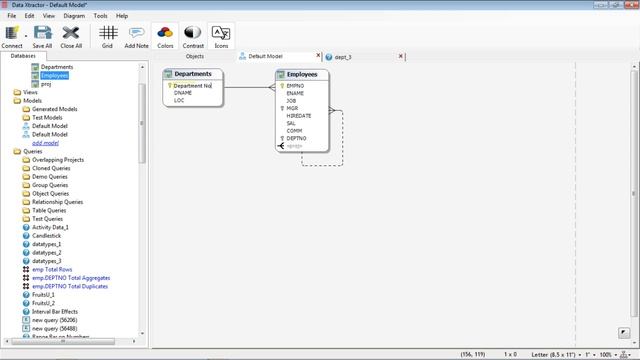Select the datatypes_1 query

pyautogui.click(x=46, y=244)
